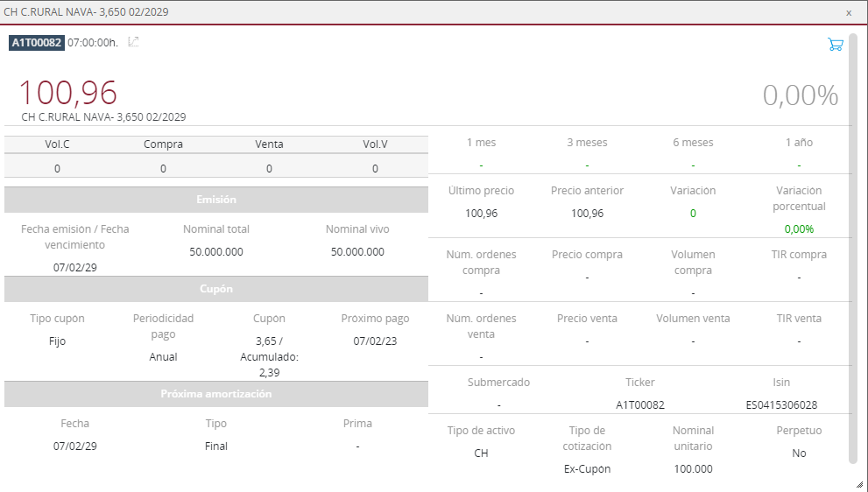Click the Nominal total value 50.000.000

(x=215, y=252)
